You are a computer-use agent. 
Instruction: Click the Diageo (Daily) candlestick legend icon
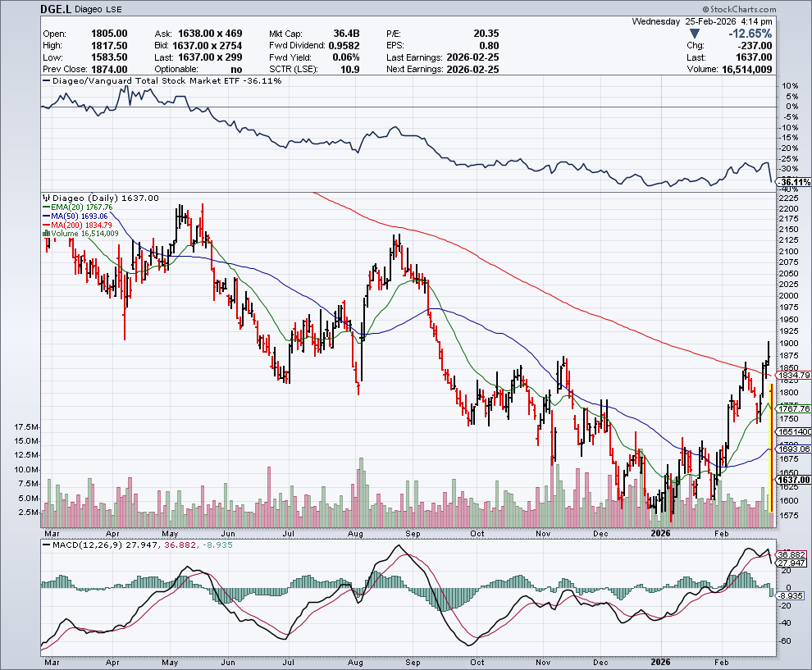tap(45, 198)
